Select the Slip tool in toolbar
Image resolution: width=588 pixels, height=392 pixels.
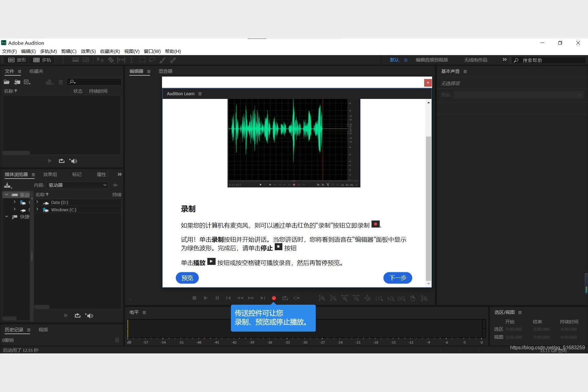121,60
